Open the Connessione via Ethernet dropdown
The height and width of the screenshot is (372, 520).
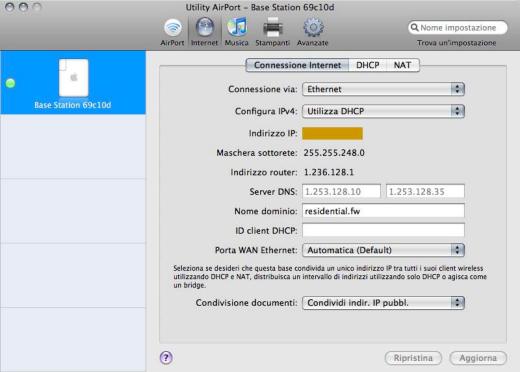point(383,89)
